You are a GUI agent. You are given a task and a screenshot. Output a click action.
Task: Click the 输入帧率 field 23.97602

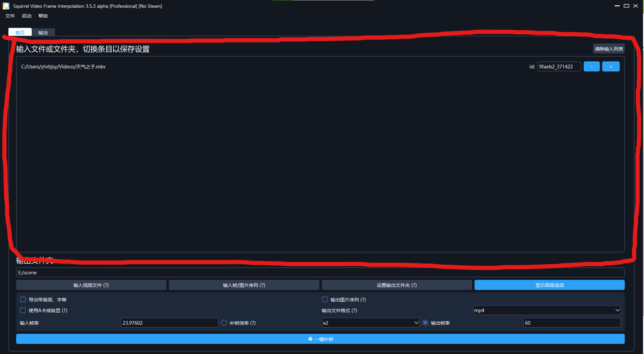(169, 323)
